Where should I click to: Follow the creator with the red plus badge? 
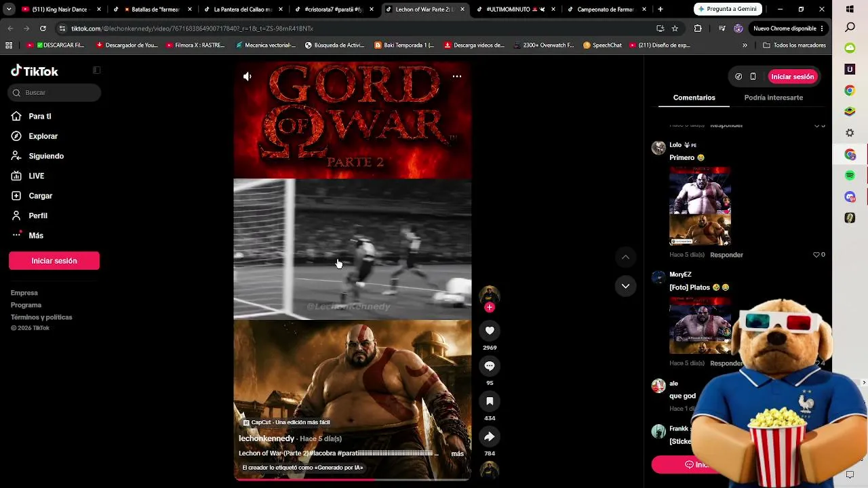[x=490, y=307]
